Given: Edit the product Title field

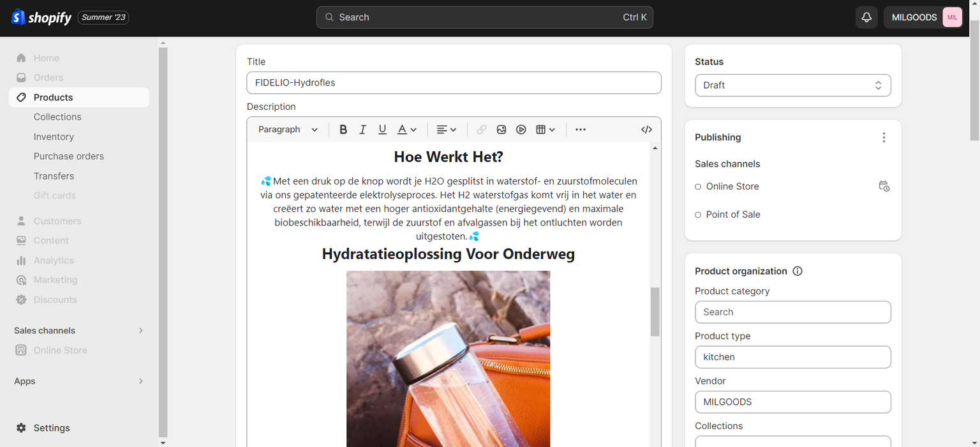Looking at the screenshot, I should [454, 83].
